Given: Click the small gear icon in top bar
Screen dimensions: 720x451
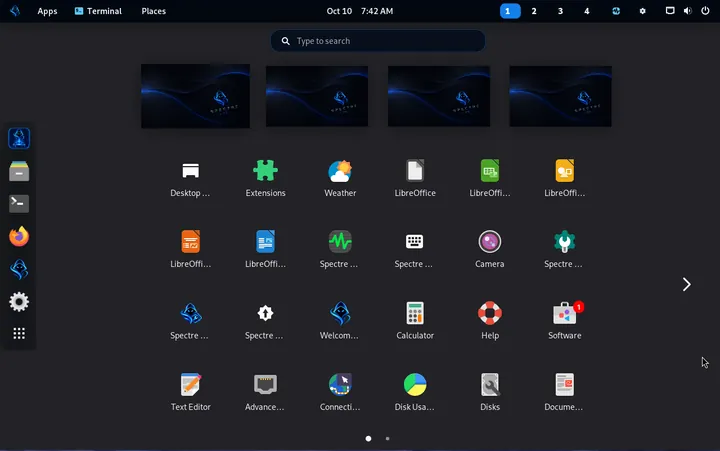Looking at the screenshot, I should click(642, 11).
